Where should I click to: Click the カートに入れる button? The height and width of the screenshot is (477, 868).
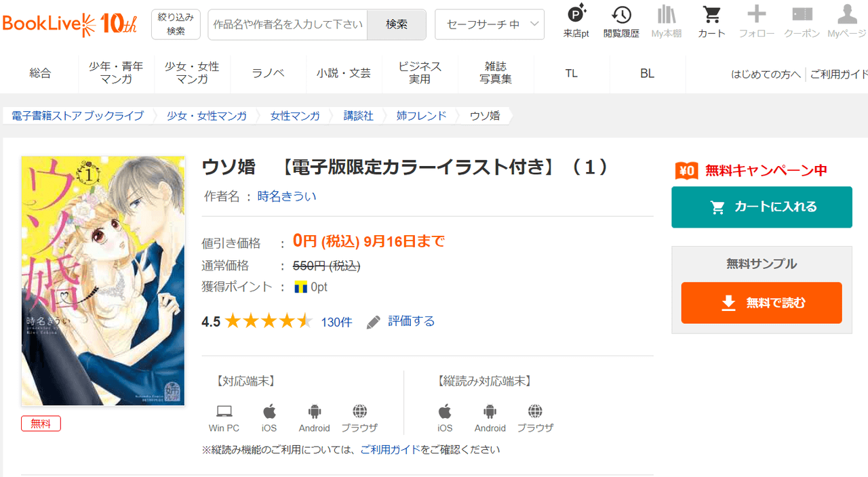762,207
